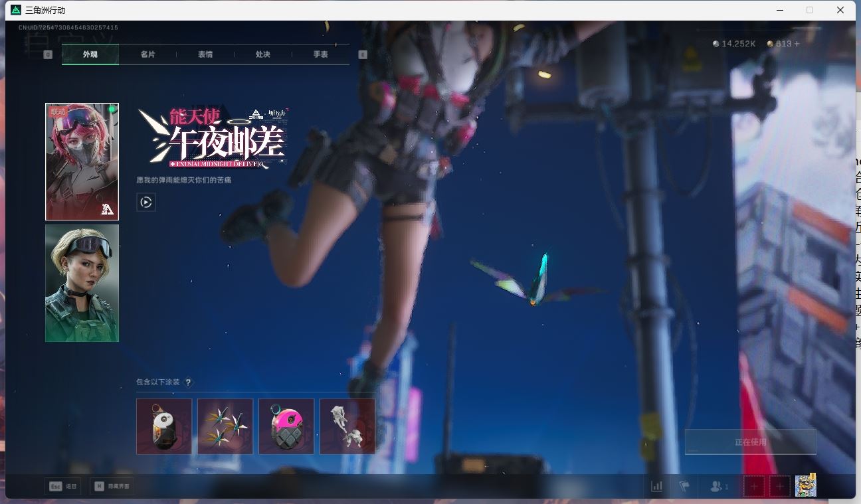This screenshot has height=504, width=861.
Task: Select the pink capsule item icon
Action: tap(286, 426)
